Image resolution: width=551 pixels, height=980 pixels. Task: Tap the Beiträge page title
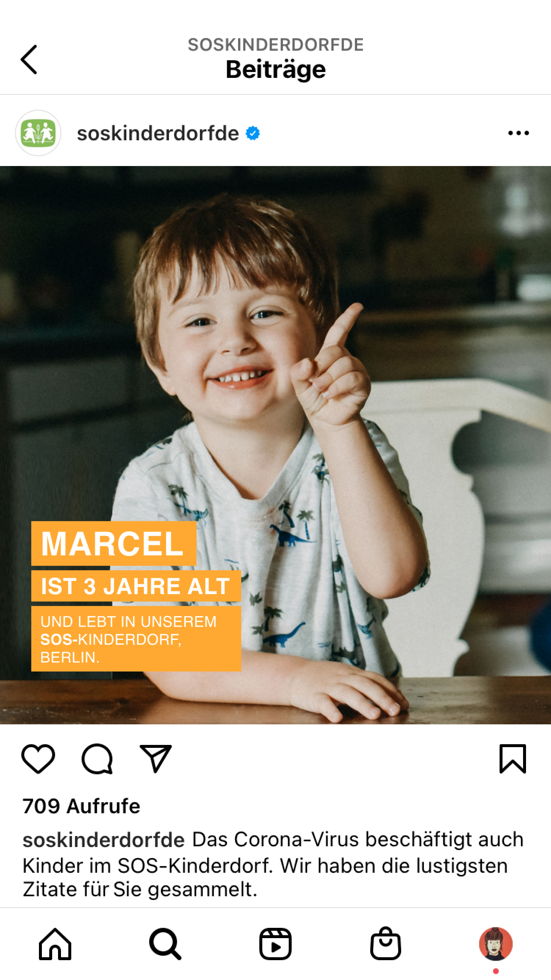click(x=275, y=69)
